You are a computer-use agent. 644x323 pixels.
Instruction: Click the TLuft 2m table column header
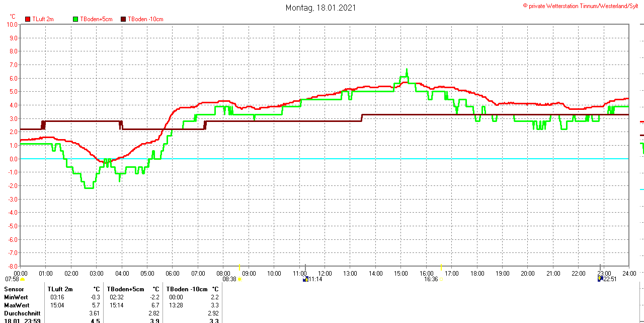pyautogui.click(x=60, y=289)
